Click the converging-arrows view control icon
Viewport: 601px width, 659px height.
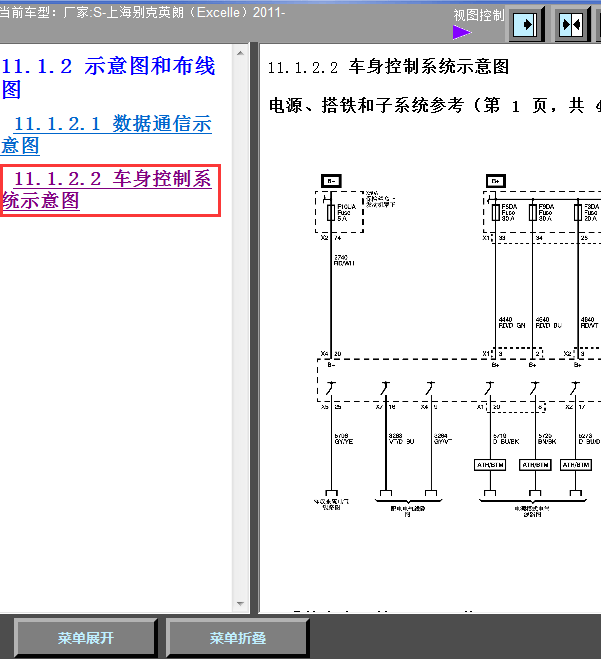click(x=573, y=24)
